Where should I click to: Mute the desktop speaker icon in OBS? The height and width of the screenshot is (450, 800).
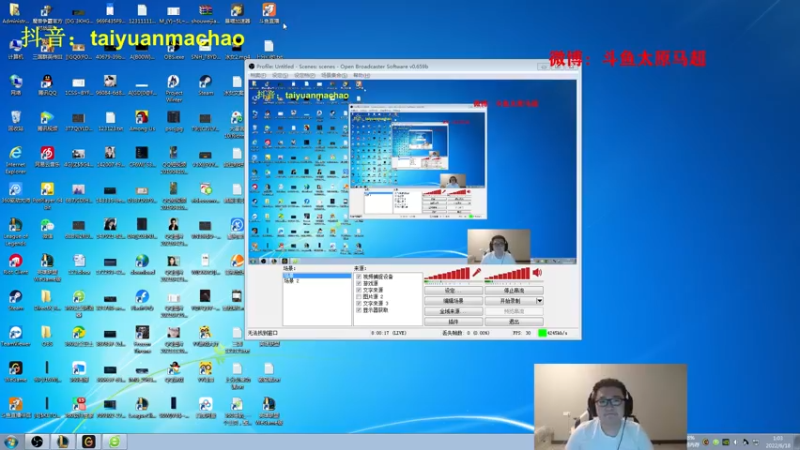(x=537, y=273)
